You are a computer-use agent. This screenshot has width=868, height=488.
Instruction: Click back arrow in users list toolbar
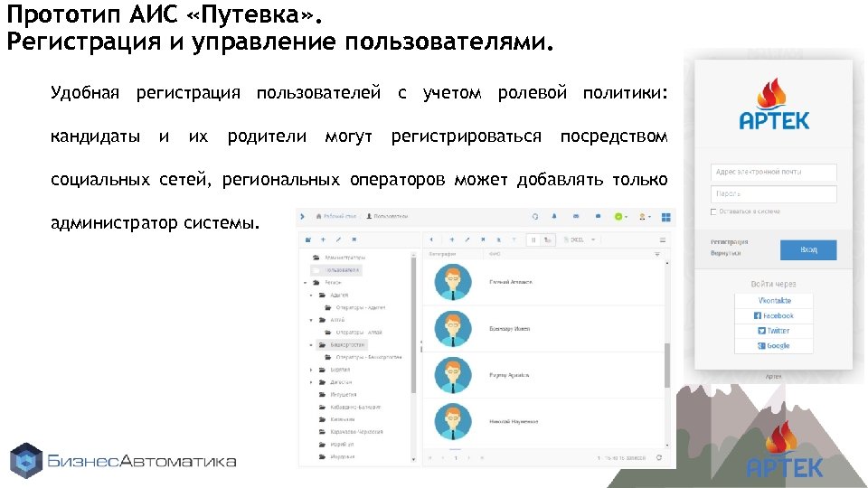432,239
